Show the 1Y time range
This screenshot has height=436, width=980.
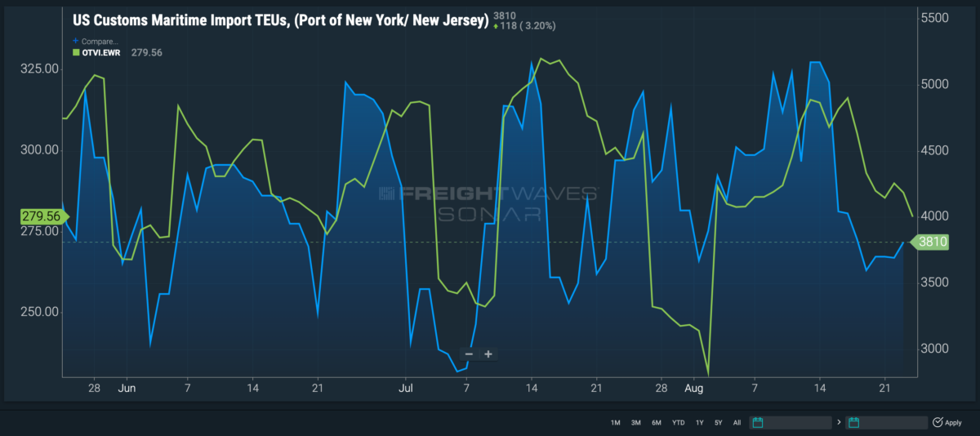pos(699,422)
